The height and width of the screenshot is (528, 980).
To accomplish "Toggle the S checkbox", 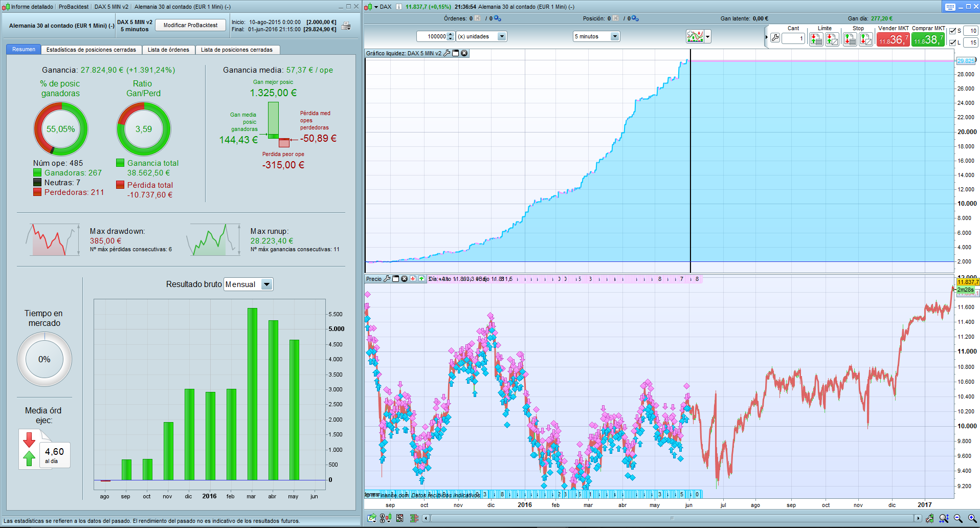I will pyautogui.click(x=952, y=31).
